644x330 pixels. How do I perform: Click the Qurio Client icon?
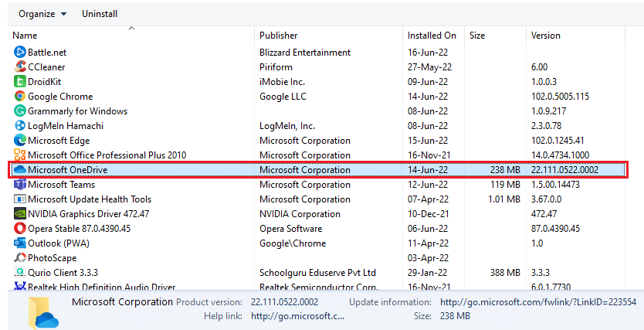pos(20,273)
